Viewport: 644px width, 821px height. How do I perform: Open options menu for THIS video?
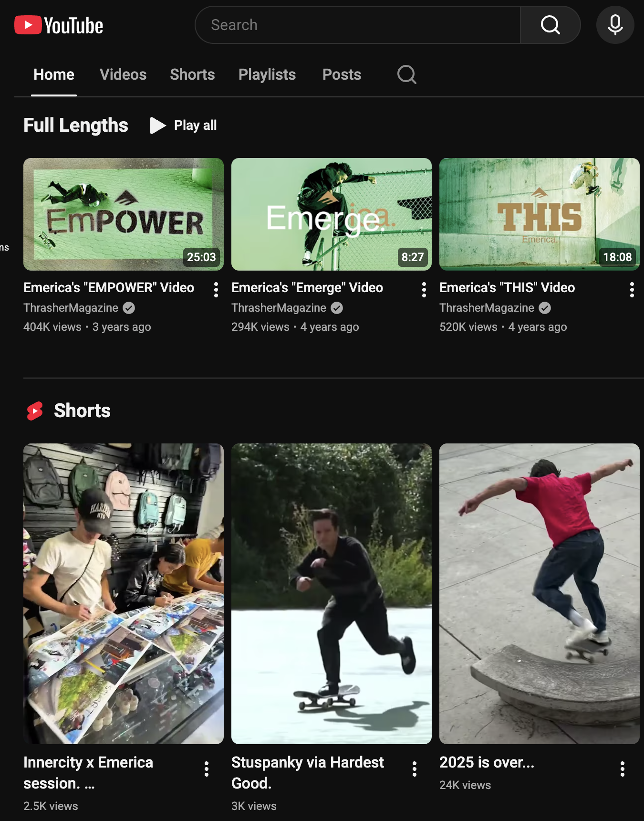632,290
